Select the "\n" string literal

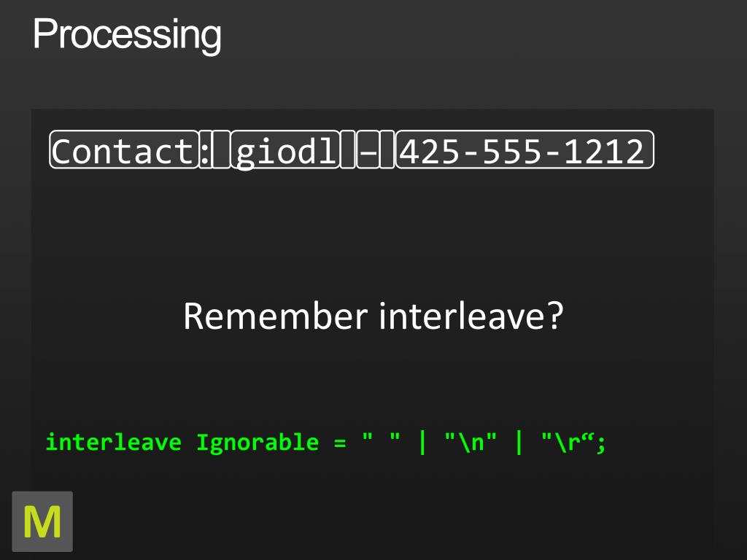pos(471,442)
